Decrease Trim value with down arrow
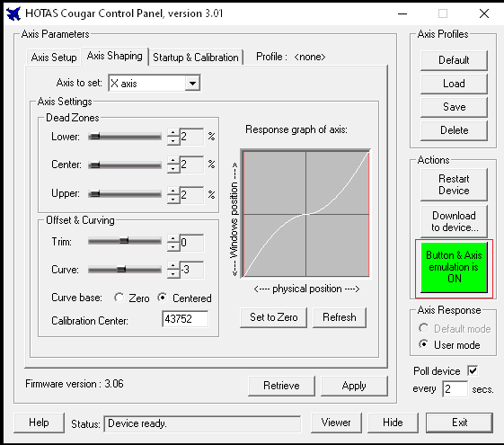The height and width of the screenshot is (445, 504). (x=173, y=246)
